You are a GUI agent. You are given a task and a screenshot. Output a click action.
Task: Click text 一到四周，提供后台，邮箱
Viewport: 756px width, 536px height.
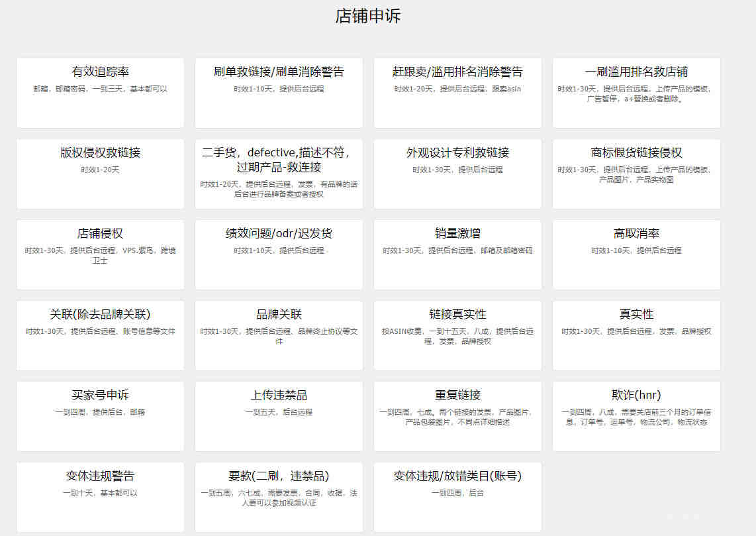pyautogui.click(x=100, y=412)
